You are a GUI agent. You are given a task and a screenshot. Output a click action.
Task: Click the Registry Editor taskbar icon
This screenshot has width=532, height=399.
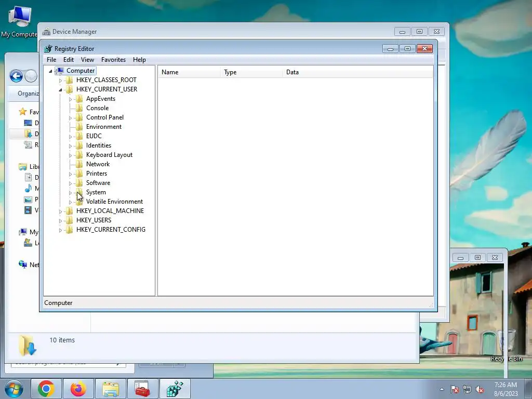coord(175,389)
